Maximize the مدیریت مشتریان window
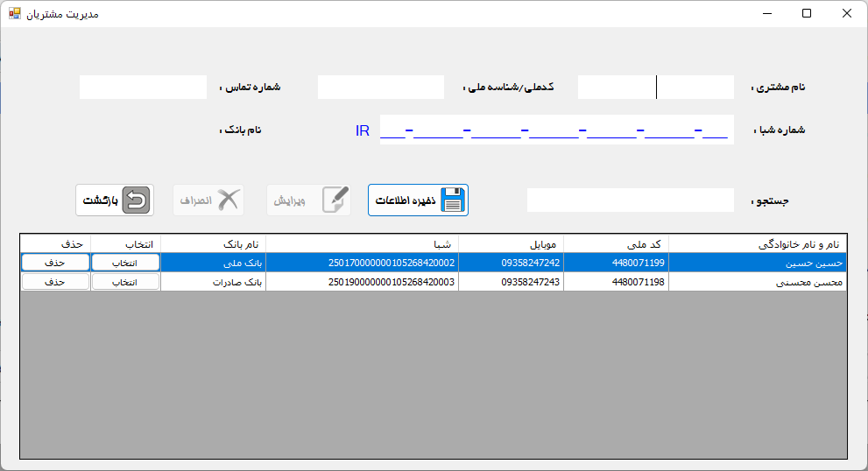The height and width of the screenshot is (471, 868). click(x=807, y=13)
